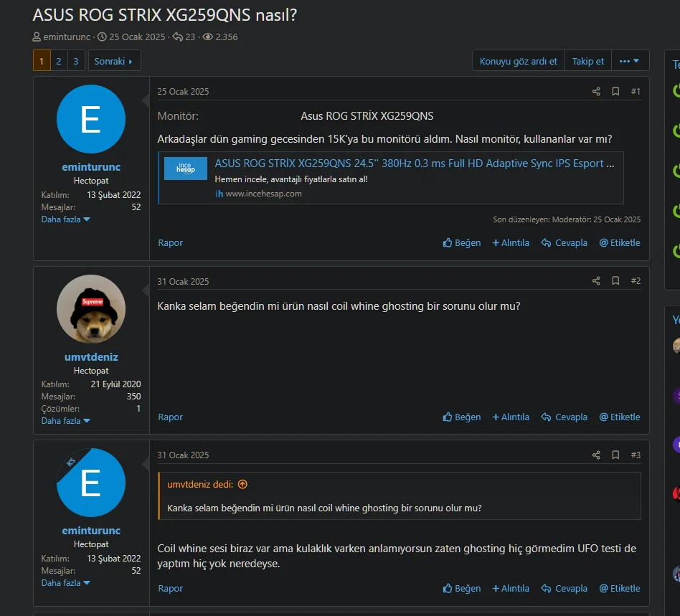The height and width of the screenshot is (616, 680).
Task: Open umvtdeniz dedi quote header
Action: point(200,484)
